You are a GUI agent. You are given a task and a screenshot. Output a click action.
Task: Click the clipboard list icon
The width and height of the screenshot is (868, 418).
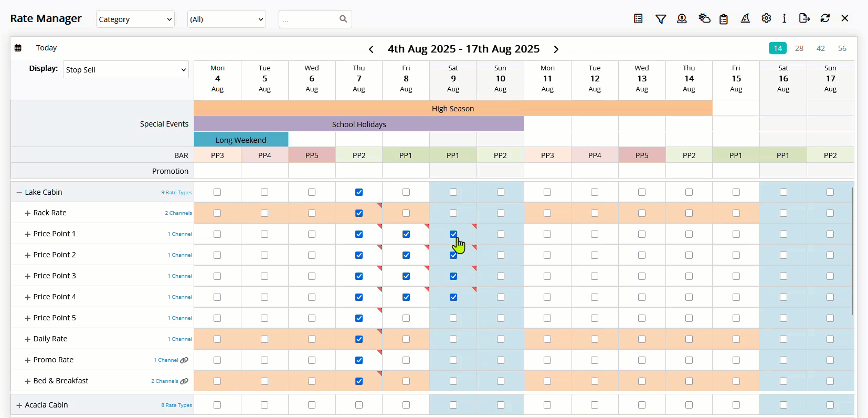724,19
